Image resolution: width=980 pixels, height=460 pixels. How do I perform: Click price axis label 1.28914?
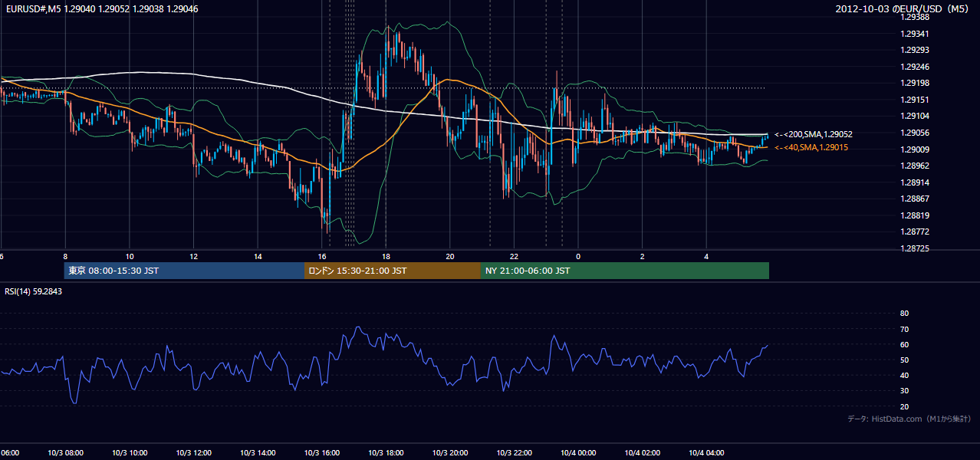(916, 182)
